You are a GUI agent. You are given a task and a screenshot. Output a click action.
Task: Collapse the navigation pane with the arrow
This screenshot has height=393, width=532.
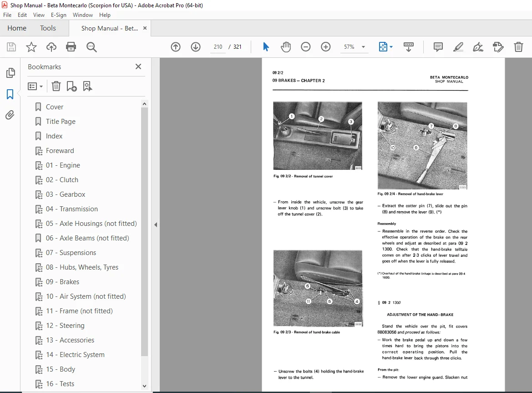click(155, 225)
